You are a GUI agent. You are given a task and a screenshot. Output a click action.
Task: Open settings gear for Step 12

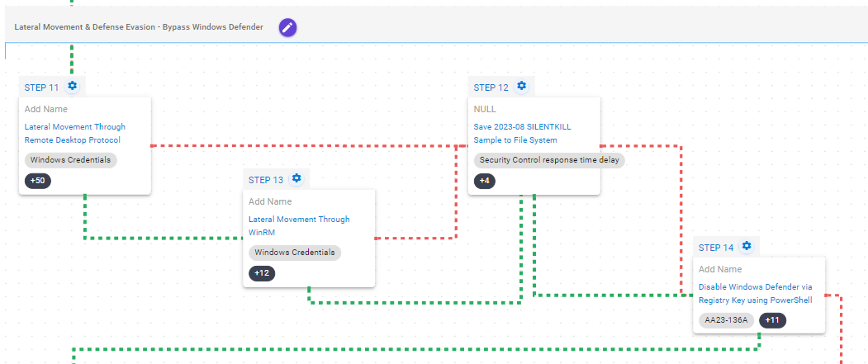(521, 86)
